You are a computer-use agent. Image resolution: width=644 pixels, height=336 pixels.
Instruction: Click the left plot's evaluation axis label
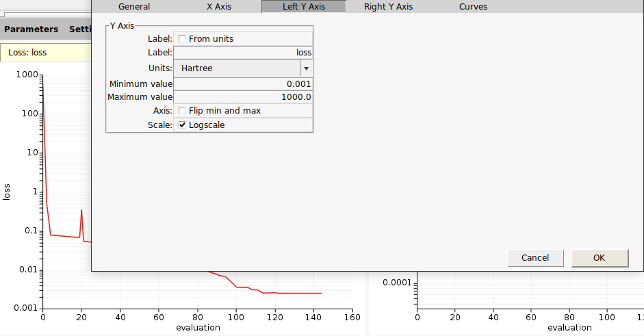(197, 328)
